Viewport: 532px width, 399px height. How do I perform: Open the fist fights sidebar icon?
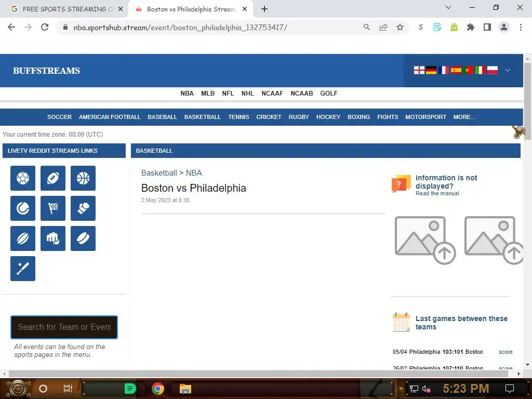coord(53,238)
